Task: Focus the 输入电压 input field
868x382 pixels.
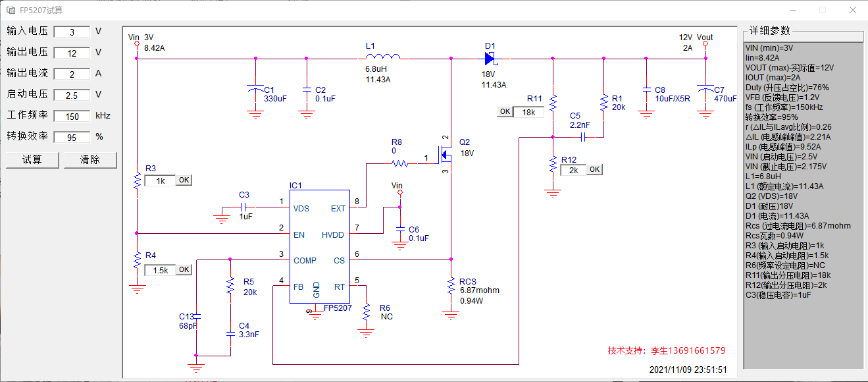Action: (72, 32)
